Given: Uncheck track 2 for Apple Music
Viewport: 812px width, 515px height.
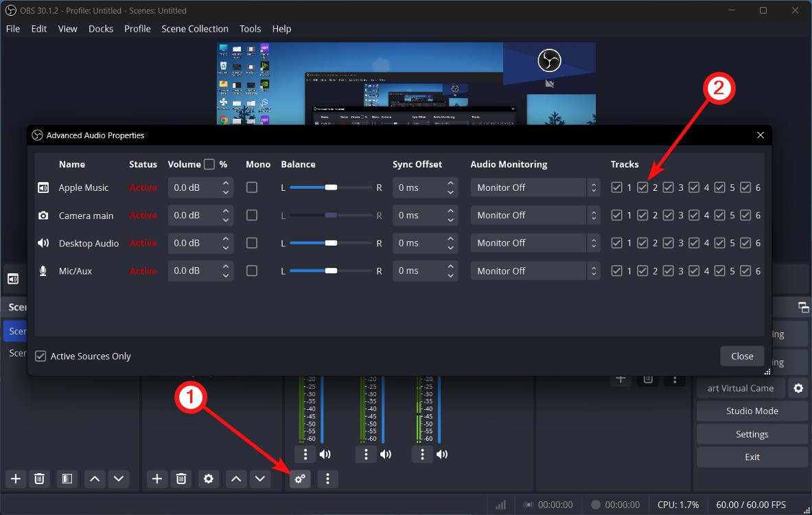Looking at the screenshot, I should 642,187.
